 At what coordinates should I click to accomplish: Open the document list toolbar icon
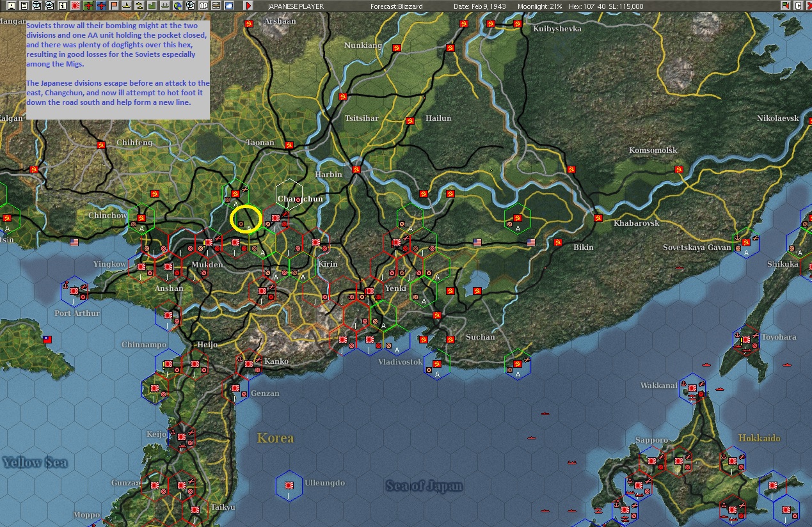[x=24, y=6]
